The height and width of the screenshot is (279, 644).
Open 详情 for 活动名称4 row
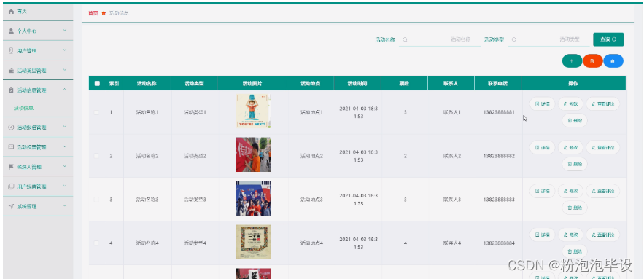coord(542,235)
